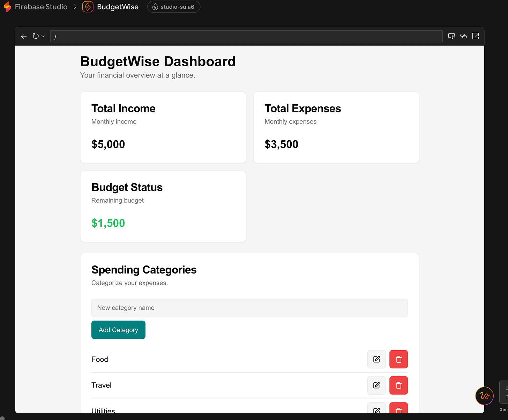Open the preview in a new window icon
Viewport: 508px width, 420px height.
tap(476, 36)
